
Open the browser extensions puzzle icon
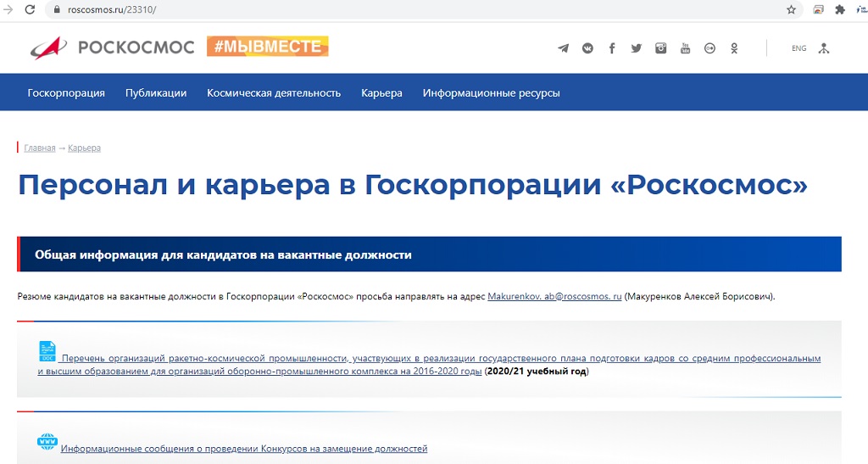(840, 9)
